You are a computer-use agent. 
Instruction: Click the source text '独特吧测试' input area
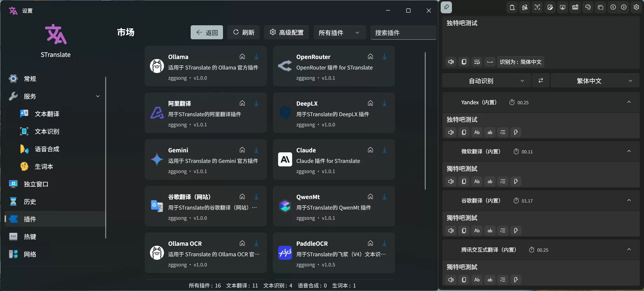(x=541, y=36)
